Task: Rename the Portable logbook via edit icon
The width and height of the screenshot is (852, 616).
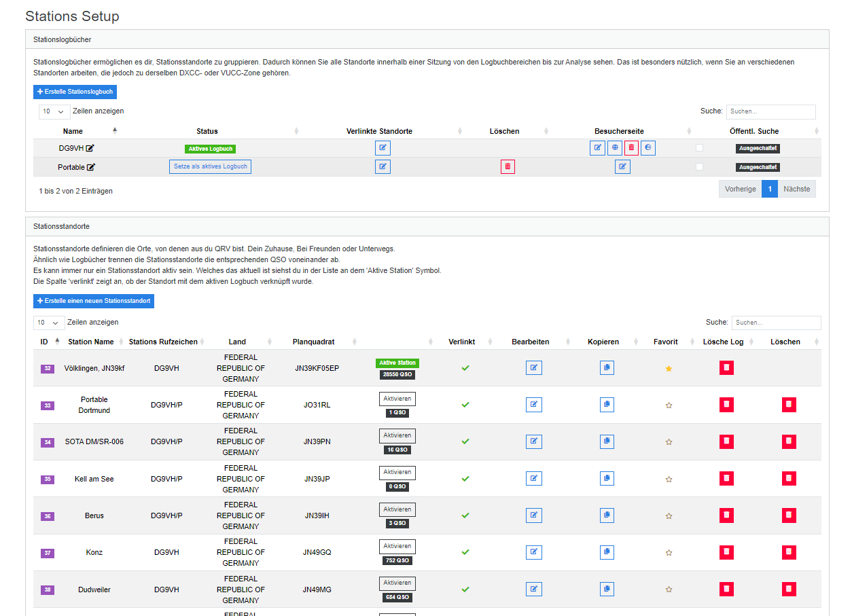Action: [91, 167]
